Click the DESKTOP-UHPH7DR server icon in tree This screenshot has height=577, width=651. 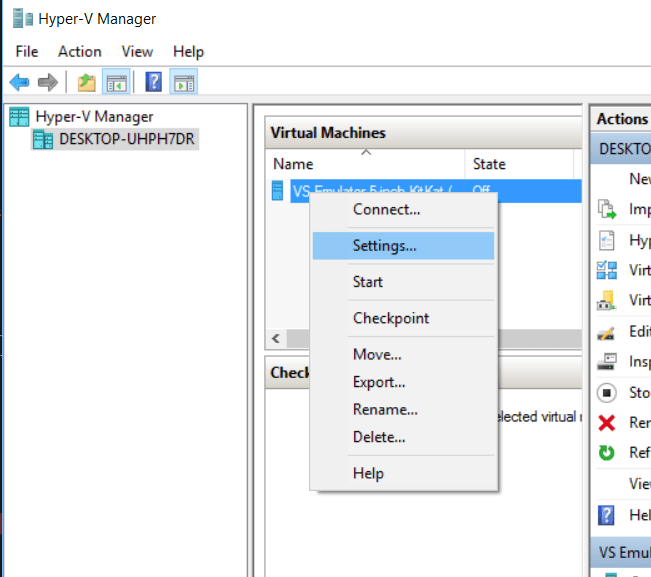(x=43, y=139)
